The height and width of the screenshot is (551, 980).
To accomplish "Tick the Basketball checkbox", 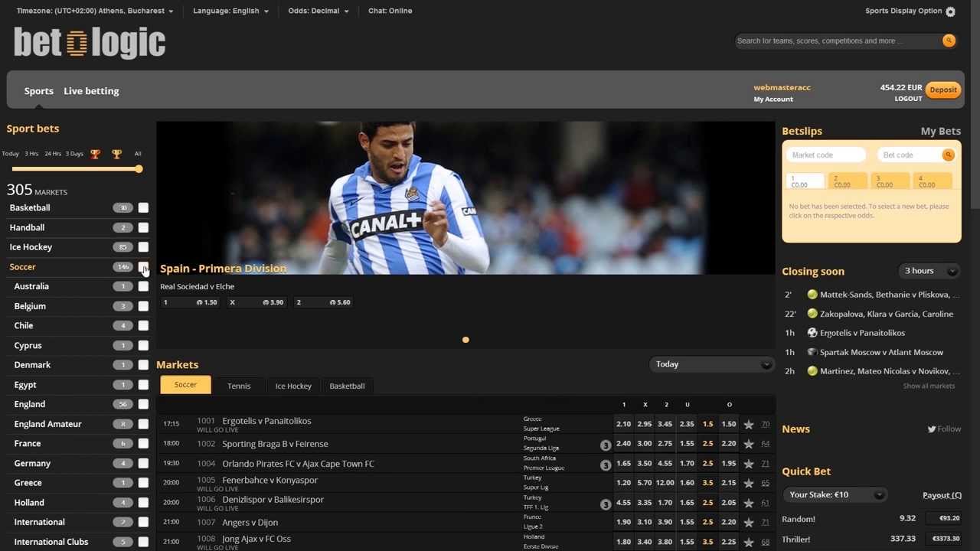I will coord(143,207).
